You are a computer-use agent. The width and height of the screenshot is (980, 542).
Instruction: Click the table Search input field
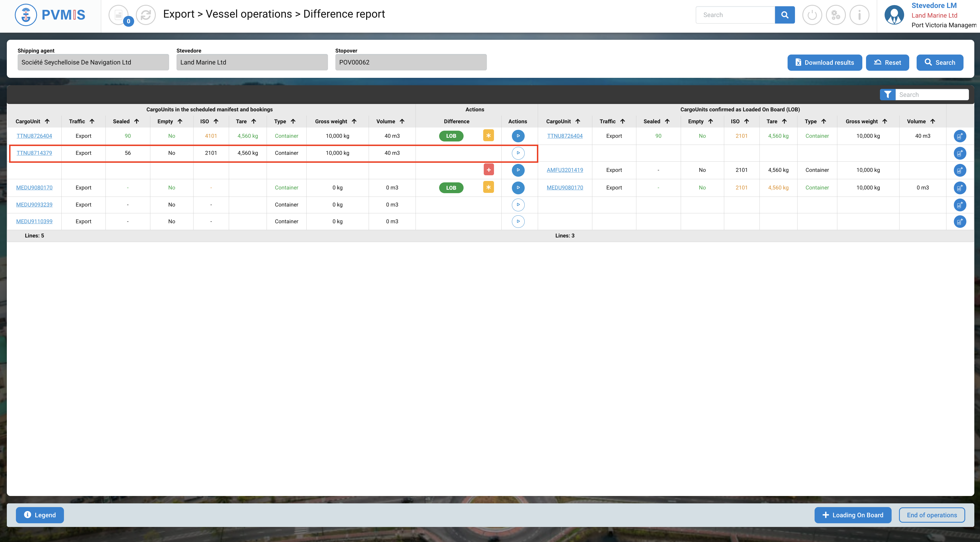pos(931,95)
